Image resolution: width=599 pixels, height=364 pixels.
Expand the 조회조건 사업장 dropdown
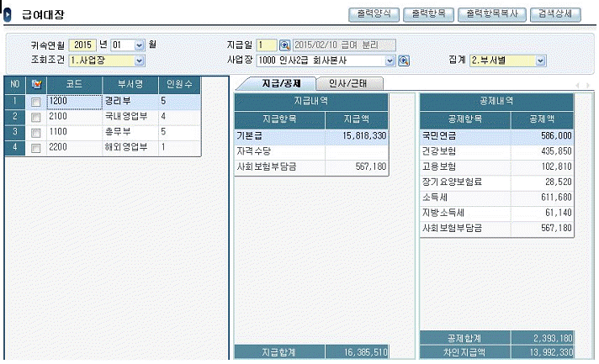coord(140,61)
